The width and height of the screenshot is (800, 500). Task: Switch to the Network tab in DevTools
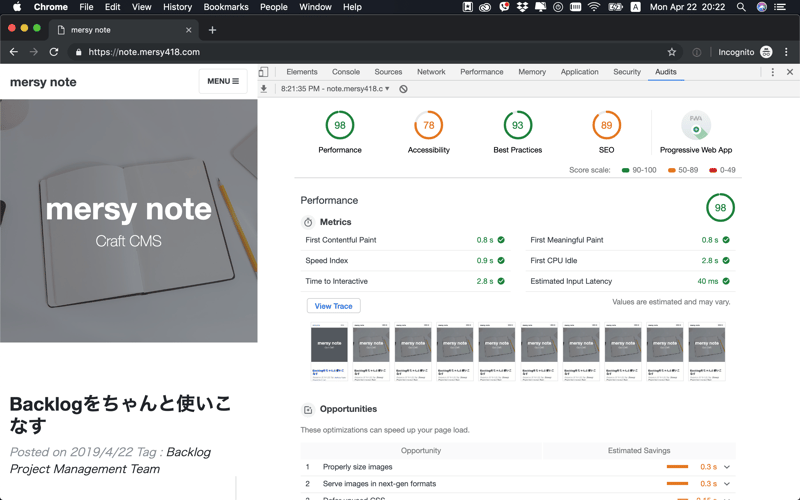[x=431, y=72]
